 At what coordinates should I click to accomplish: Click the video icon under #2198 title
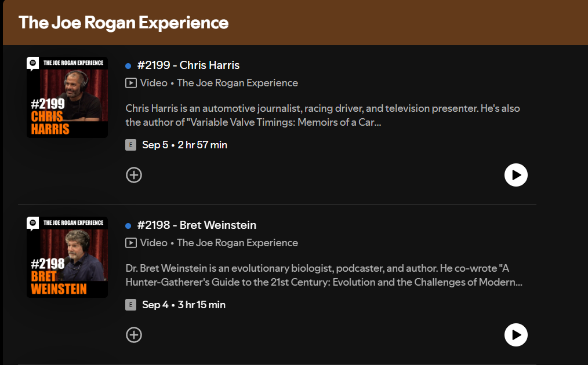pyautogui.click(x=131, y=243)
